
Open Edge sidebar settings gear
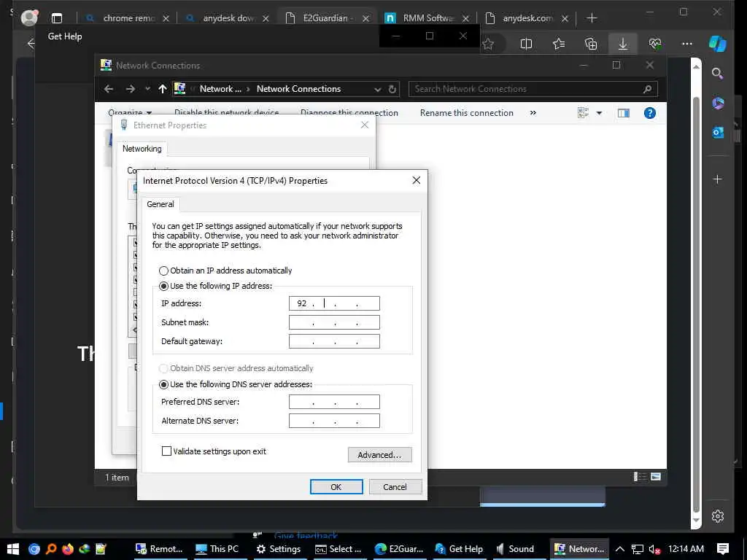click(718, 516)
